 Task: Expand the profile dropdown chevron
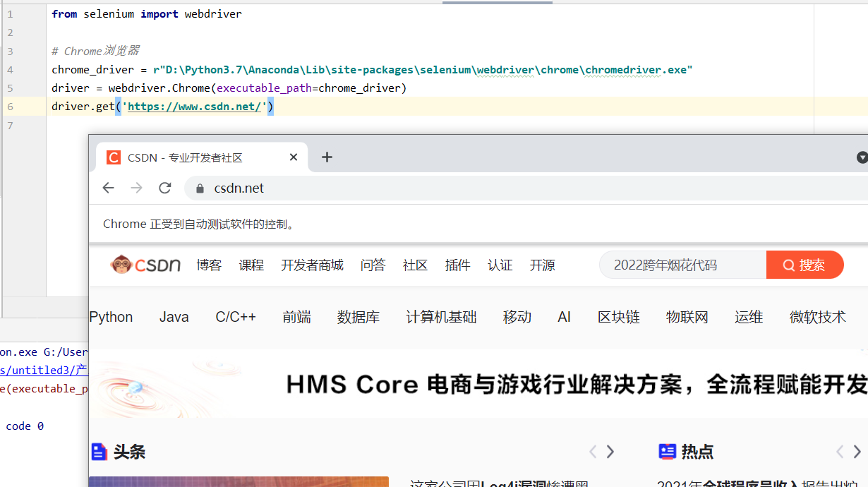862,157
